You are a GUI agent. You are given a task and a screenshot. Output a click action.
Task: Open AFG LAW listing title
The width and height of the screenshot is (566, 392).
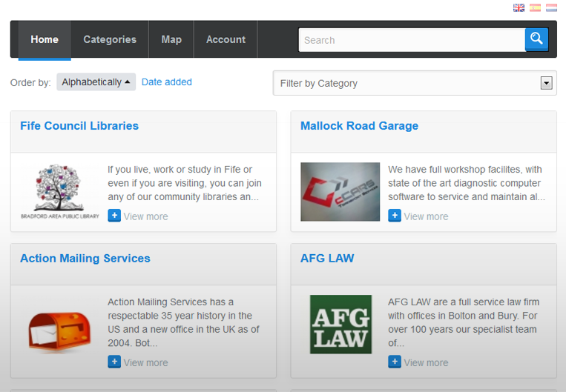(327, 258)
